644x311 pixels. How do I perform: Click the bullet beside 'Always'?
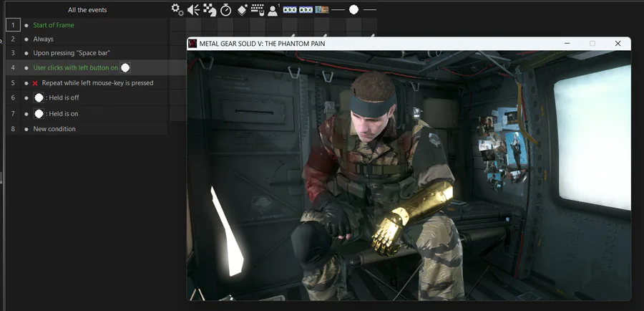(26, 39)
